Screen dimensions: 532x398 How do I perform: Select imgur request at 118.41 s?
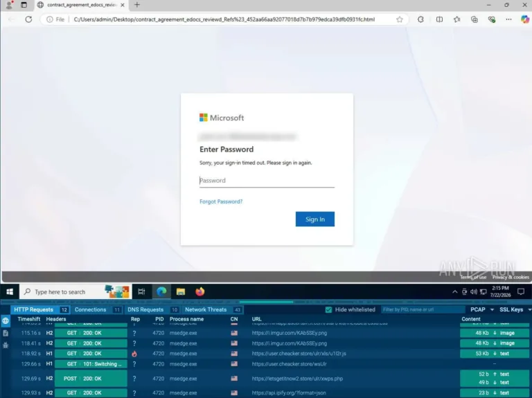coord(290,343)
